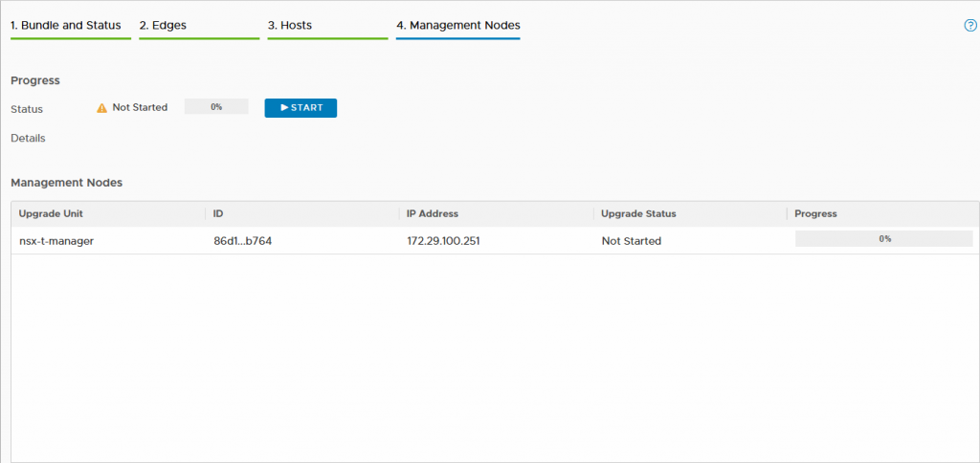Viewport: 980px width, 463px height.
Task: Click the Upgrade Status column header
Action: (638, 213)
